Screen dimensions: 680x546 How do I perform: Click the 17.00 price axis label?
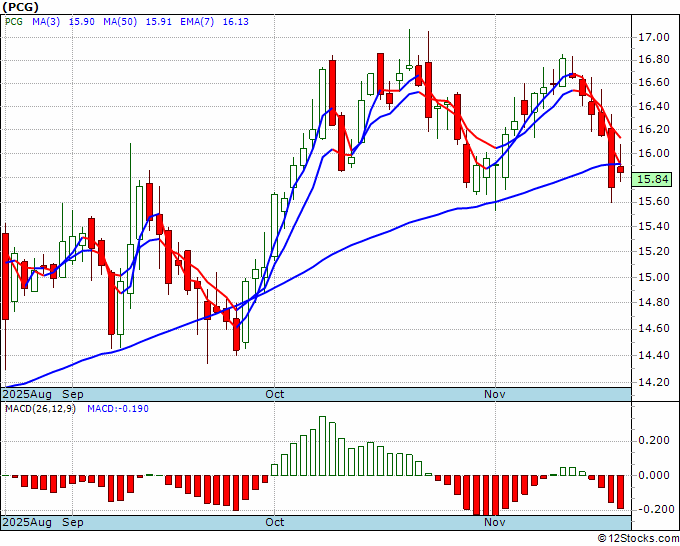click(654, 37)
